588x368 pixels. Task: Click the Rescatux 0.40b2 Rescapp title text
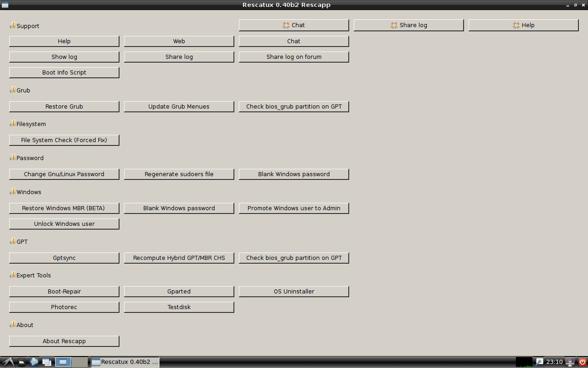(287, 5)
